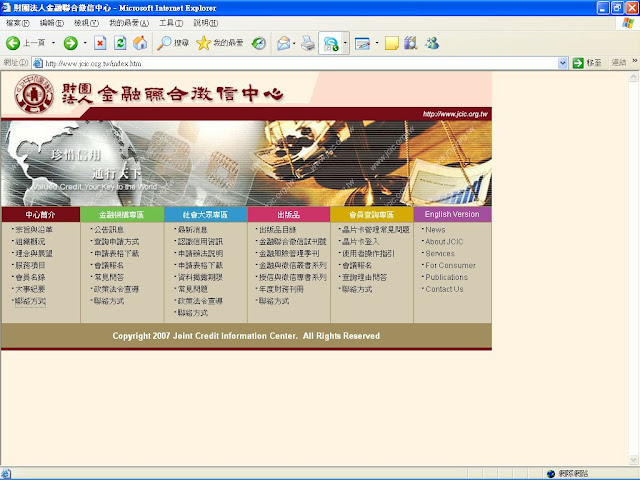The height and width of the screenshot is (480, 640).
Task: Open the 晶片卡登入 link
Action: point(360,241)
